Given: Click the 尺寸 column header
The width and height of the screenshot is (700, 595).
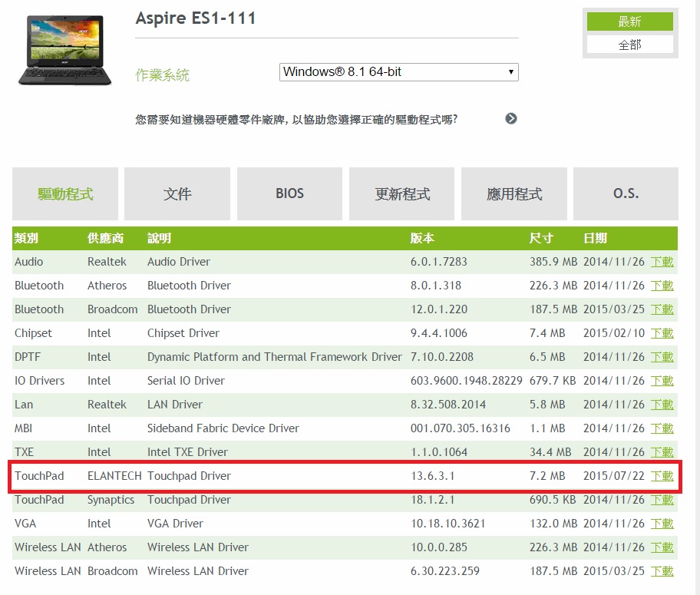Looking at the screenshot, I should (541, 238).
